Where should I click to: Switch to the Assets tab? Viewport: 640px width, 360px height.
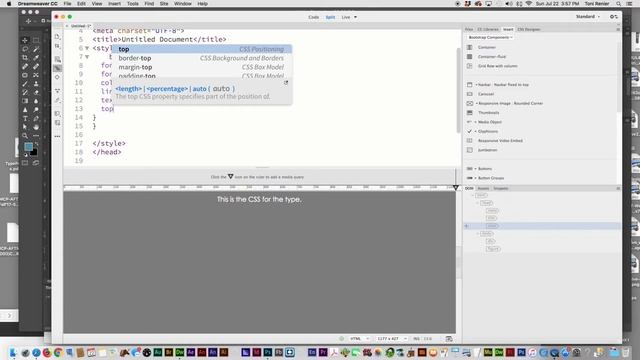click(483, 189)
